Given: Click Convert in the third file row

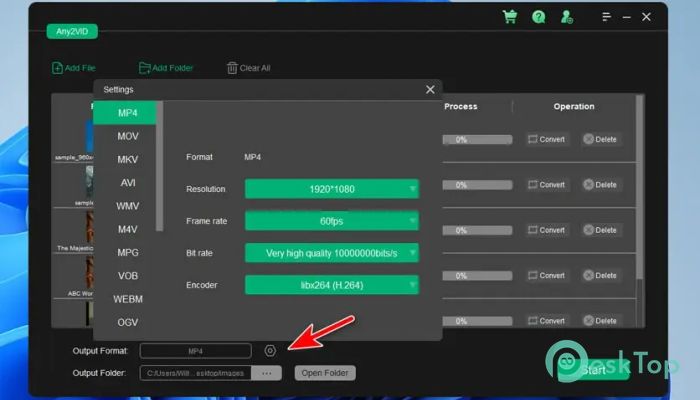Looking at the screenshot, I should pos(546,230).
